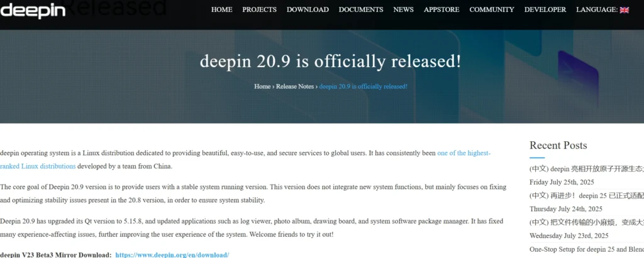Open the HOME menu item

tap(222, 9)
